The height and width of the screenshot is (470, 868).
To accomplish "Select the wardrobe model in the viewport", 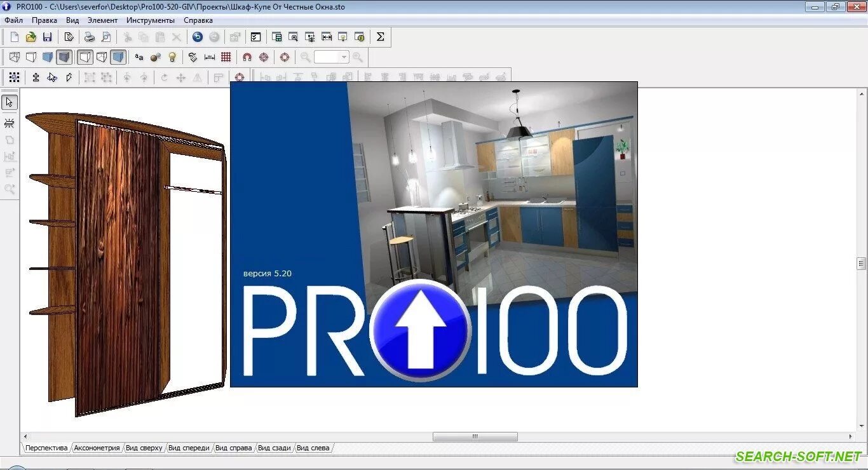I will pyautogui.click(x=126, y=264).
